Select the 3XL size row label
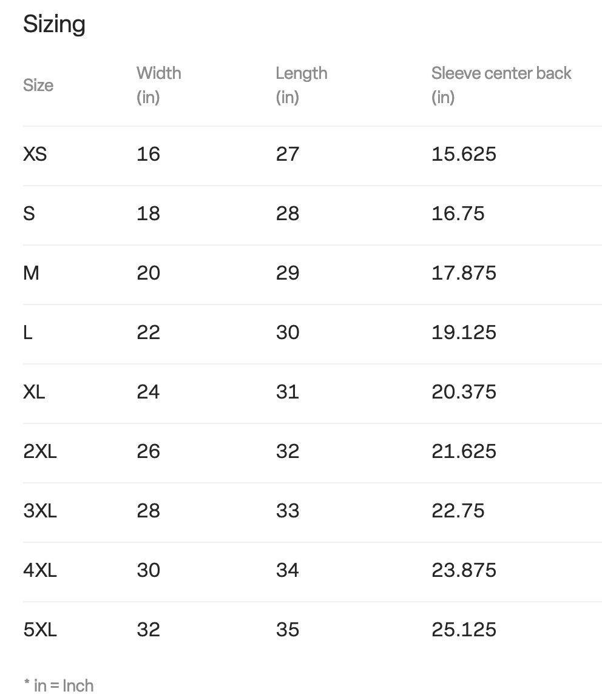The width and height of the screenshot is (602, 700). [x=40, y=511]
